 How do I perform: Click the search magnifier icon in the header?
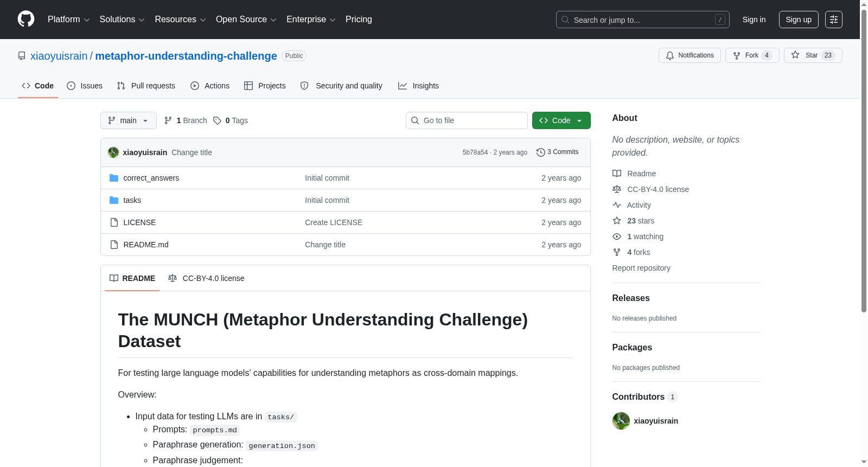point(565,20)
